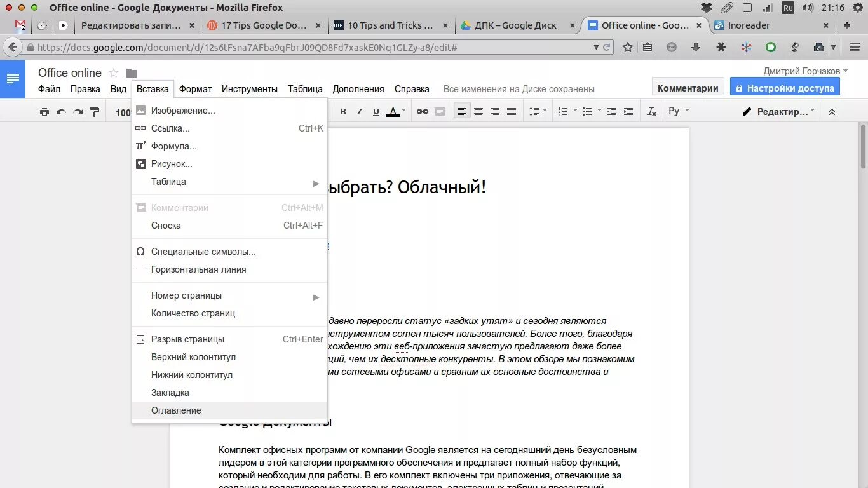The width and height of the screenshot is (868, 488).
Task: Bookmark this page with Firefox star
Action: [x=628, y=47]
